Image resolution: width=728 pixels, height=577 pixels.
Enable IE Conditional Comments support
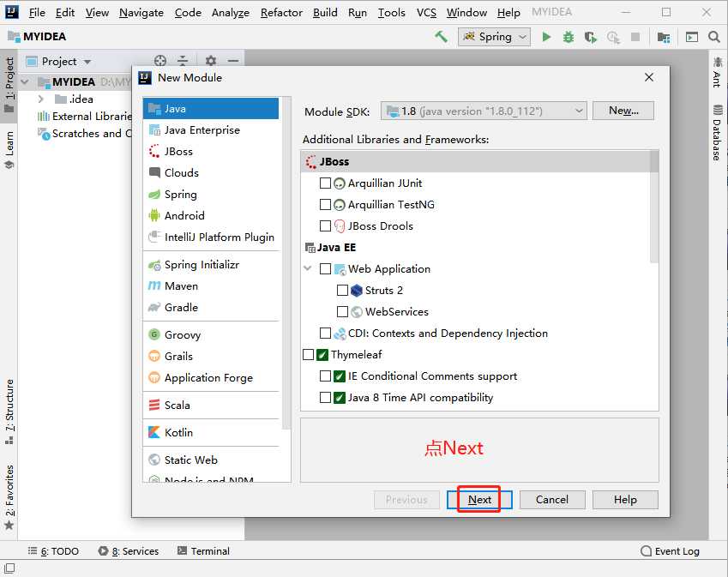coord(325,376)
